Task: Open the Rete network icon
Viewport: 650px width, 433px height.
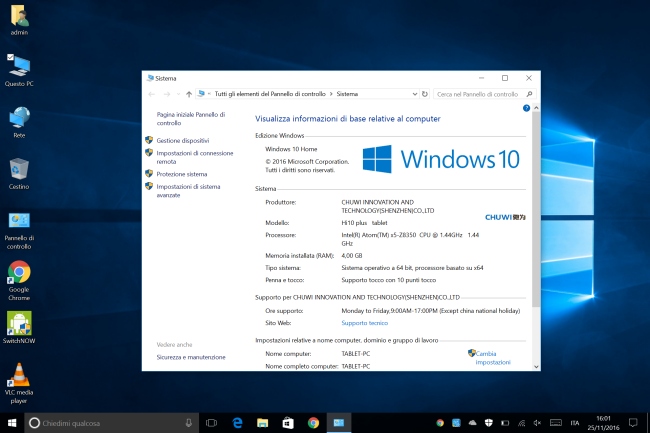Action: pos(19,122)
